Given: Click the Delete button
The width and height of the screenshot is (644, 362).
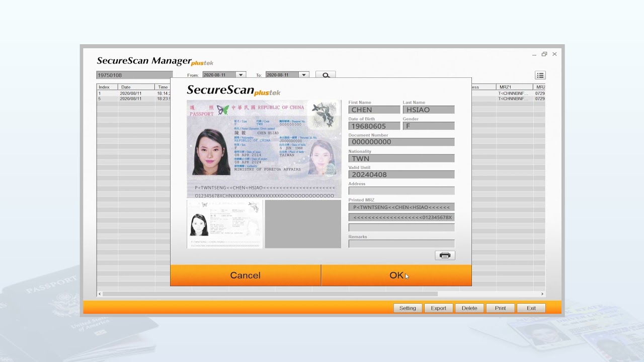Looking at the screenshot, I should pyautogui.click(x=469, y=308).
